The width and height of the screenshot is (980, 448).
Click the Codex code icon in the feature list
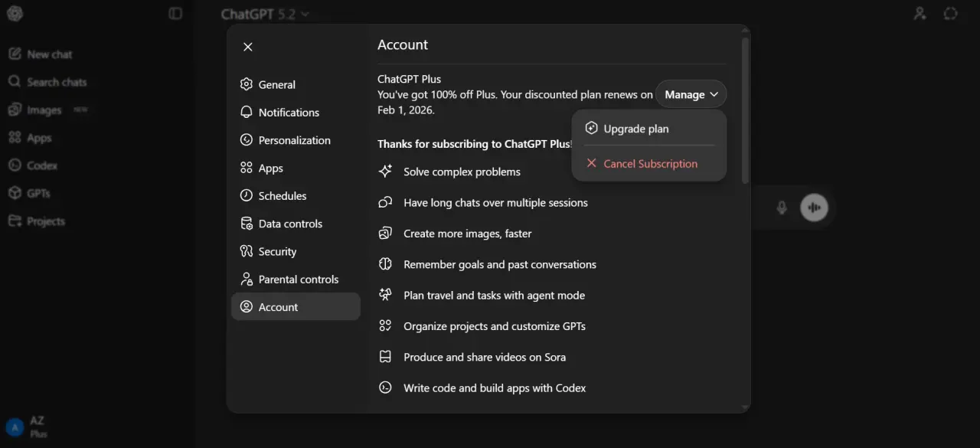tap(386, 388)
